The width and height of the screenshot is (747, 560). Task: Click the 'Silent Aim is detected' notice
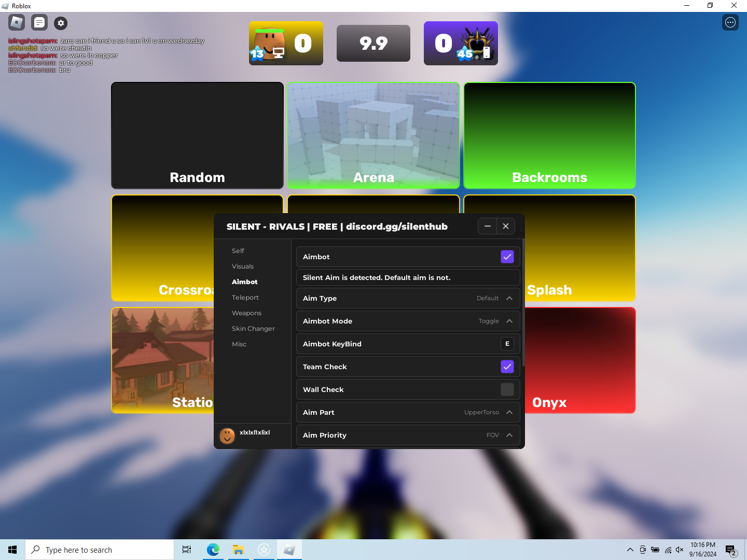point(408,277)
